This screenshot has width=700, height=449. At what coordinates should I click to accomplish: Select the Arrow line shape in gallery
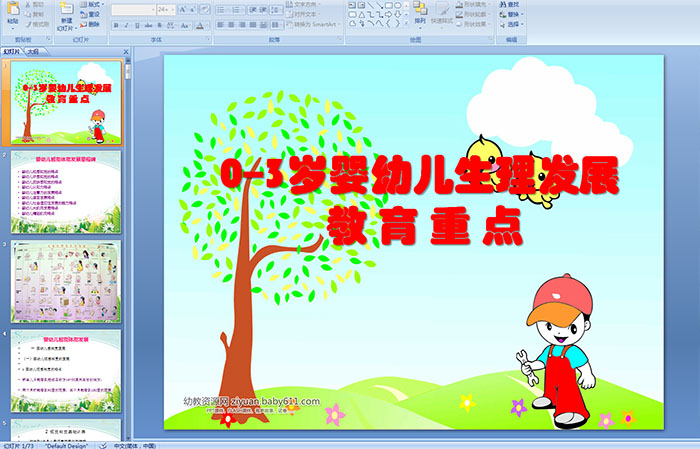tap(380, 5)
